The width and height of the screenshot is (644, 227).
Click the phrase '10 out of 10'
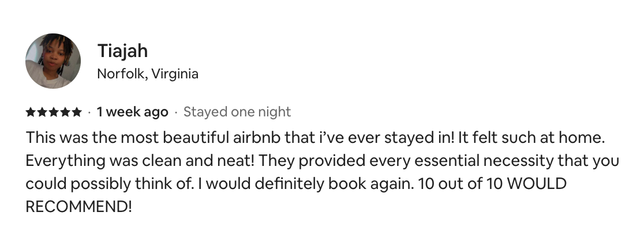point(460,184)
